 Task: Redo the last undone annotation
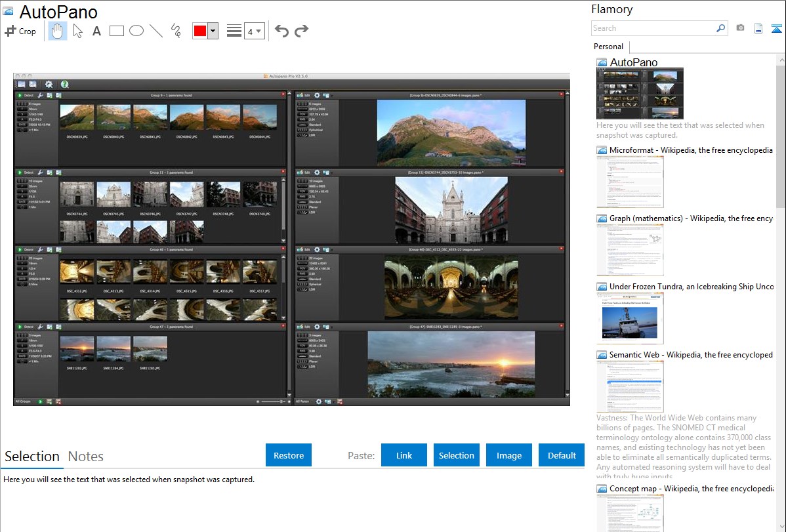[301, 31]
